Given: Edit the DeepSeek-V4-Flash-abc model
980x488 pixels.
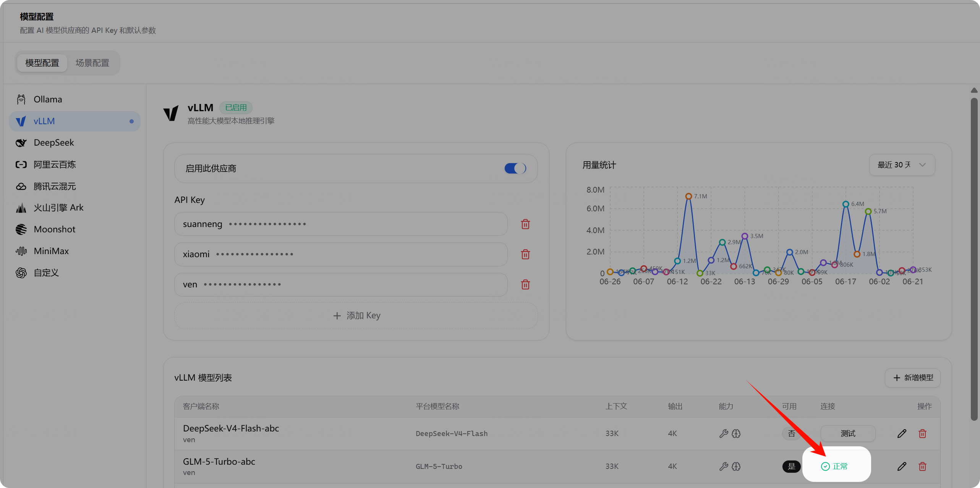Looking at the screenshot, I should pos(902,433).
